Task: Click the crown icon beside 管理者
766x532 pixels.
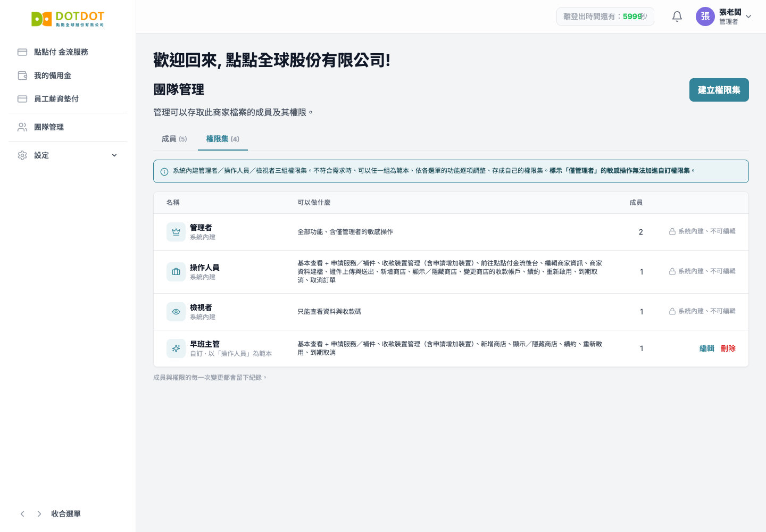Action: [x=176, y=232]
